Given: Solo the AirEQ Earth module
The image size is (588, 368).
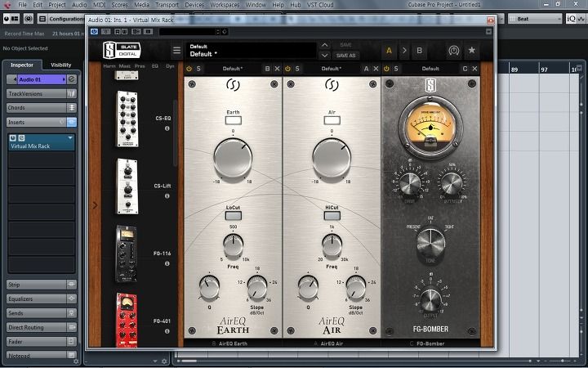Looking at the screenshot, I should coord(198,69).
